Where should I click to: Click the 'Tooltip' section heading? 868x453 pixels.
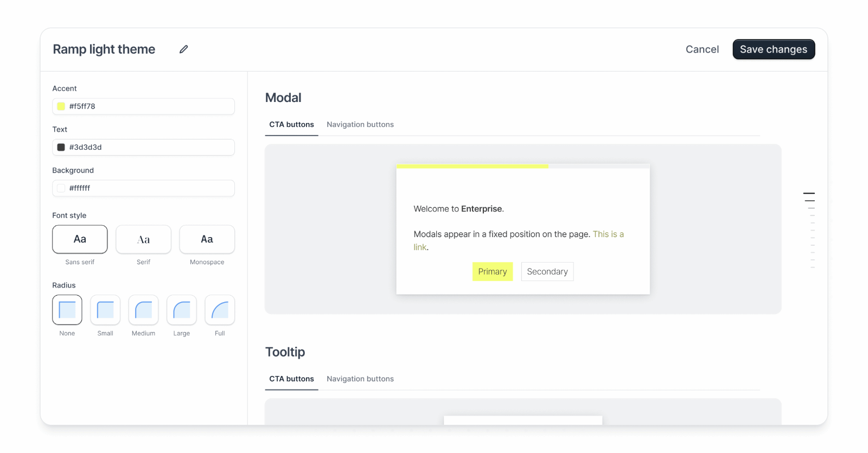tap(285, 352)
